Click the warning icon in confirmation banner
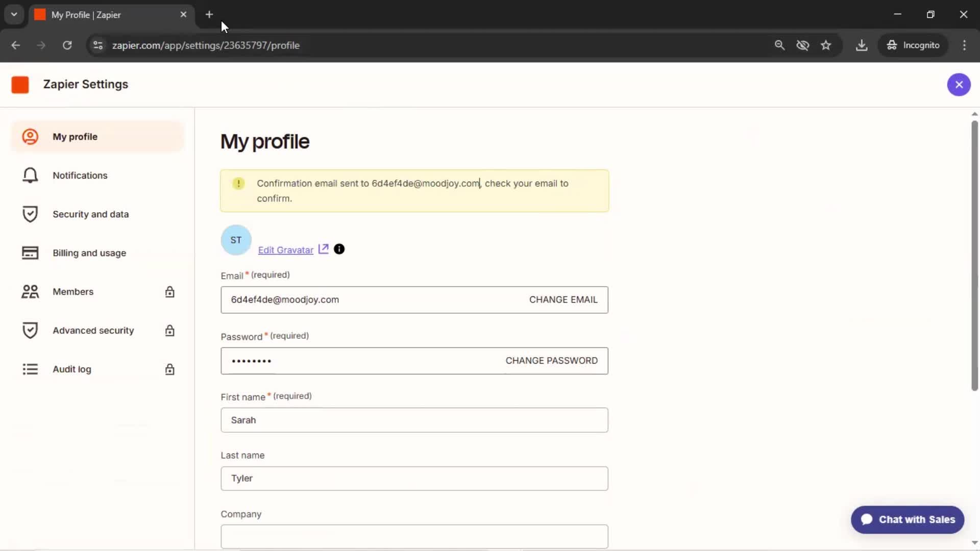The height and width of the screenshot is (551, 980). coord(238,184)
